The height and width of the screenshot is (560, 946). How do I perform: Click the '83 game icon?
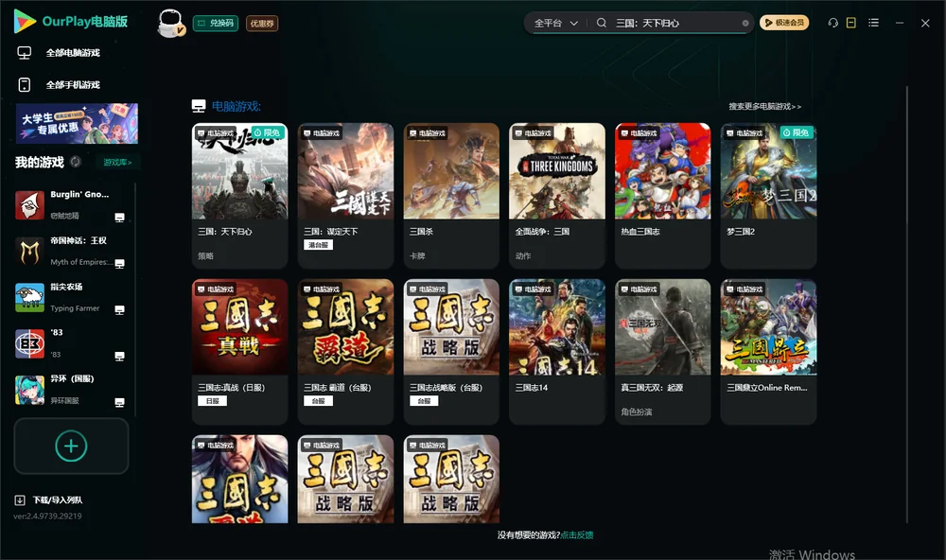[29, 344]
